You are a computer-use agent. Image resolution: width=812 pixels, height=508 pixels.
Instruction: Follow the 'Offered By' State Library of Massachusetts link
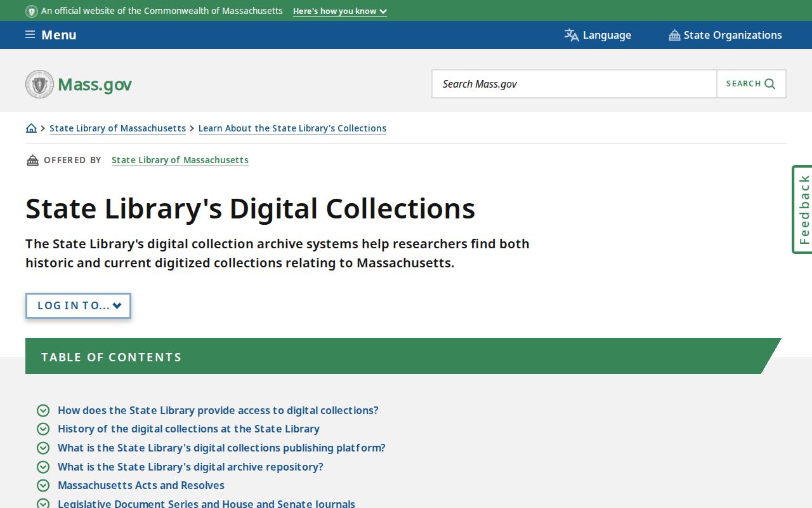point(180,160)
